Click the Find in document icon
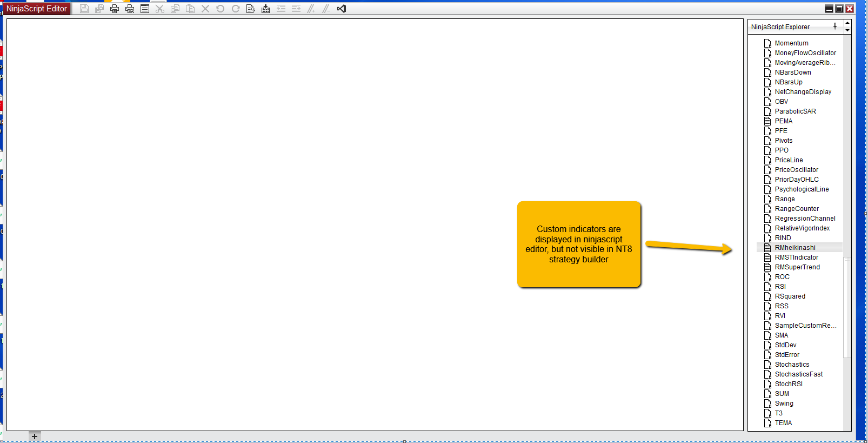 251,9
